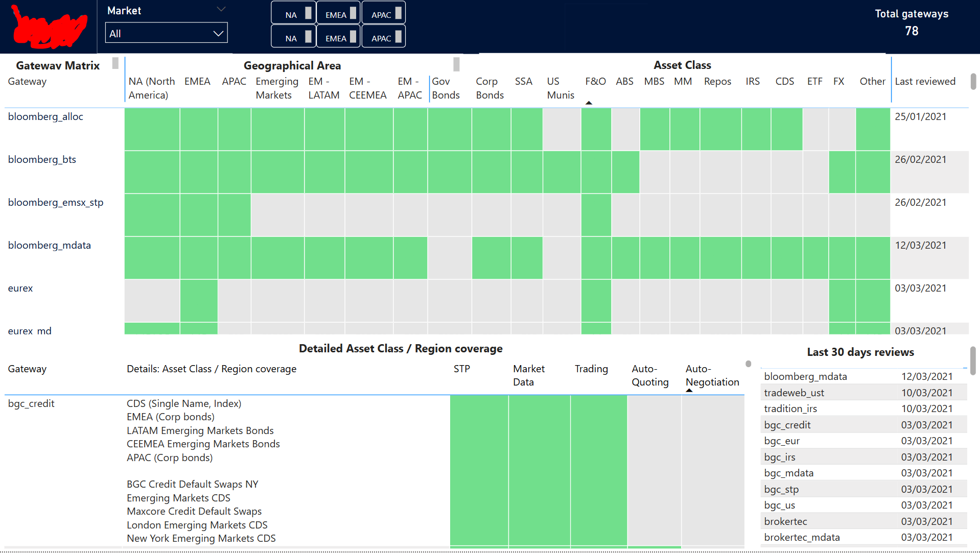This screenshot has width=980, height=553.
Task: Toggle the top-row NA region slicer
Action: 293,13
